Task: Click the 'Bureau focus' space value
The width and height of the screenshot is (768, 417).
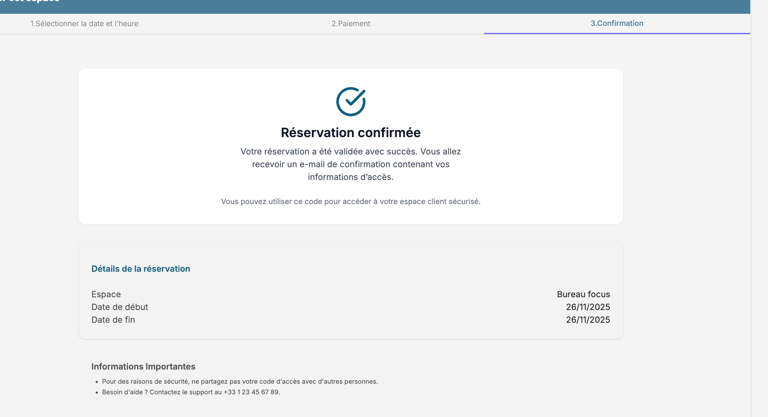Action: 583,294
